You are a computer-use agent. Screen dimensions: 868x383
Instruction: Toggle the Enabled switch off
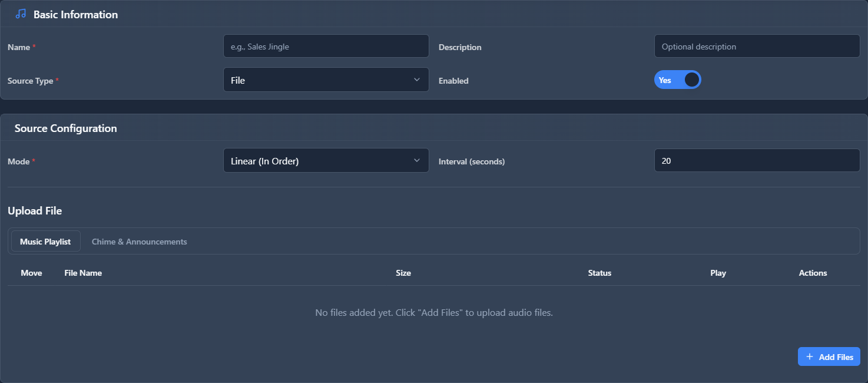pyautogui.click(x=677, y=80)
